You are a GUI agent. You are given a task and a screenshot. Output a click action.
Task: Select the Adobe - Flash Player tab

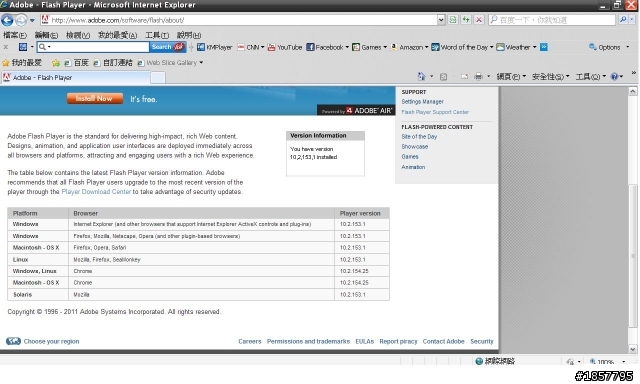pyautogui.click(x=76, y=78)
